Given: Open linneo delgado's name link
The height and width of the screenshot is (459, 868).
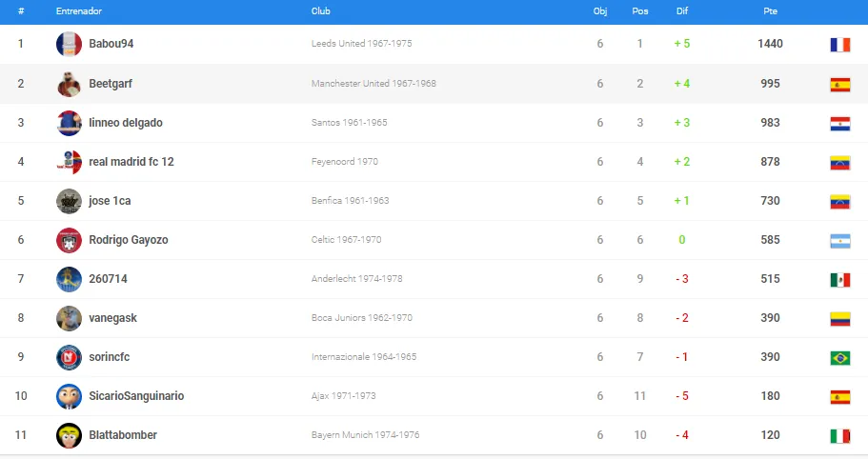Looking at the screenshot, I should pos(126,123).
